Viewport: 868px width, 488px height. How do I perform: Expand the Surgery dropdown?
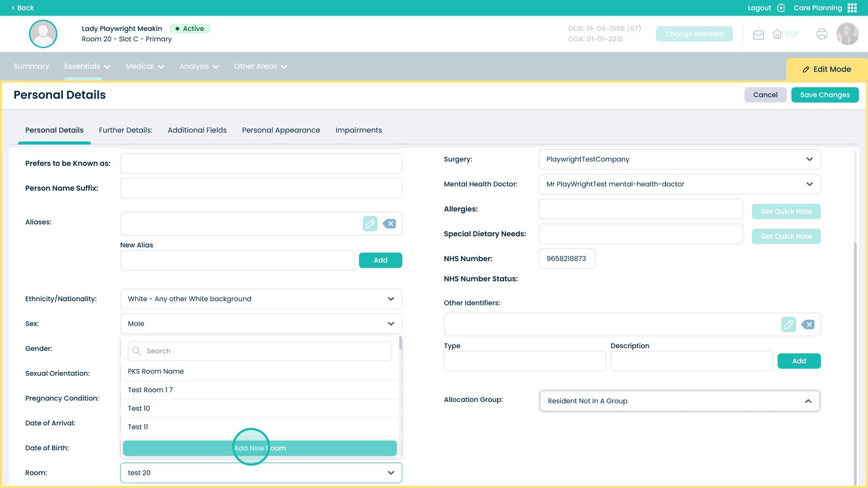(679, 159)
